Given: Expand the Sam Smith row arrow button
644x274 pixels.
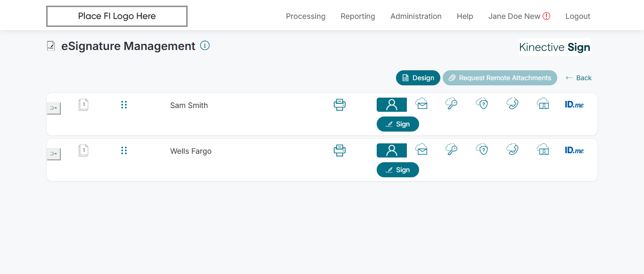Looking at the screenshot, I should (54, 108).
